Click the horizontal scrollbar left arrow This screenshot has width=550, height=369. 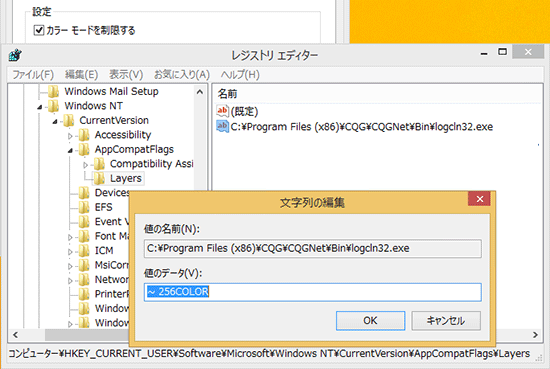click(15, 335)
